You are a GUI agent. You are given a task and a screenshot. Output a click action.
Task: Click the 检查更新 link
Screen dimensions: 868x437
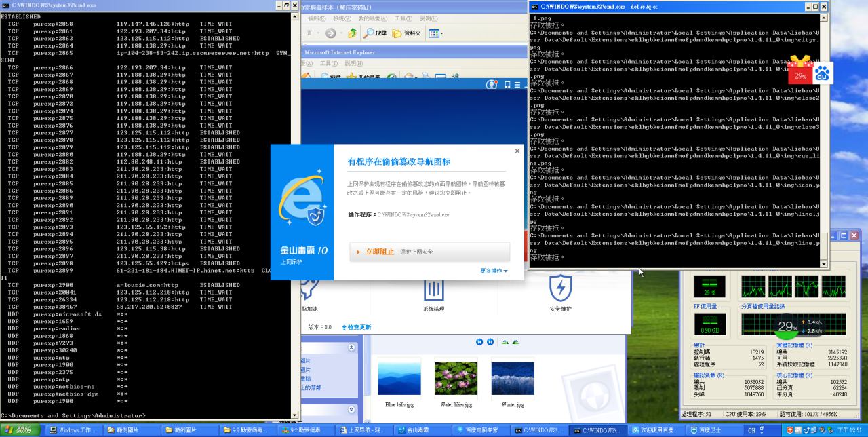coord(357,327)
